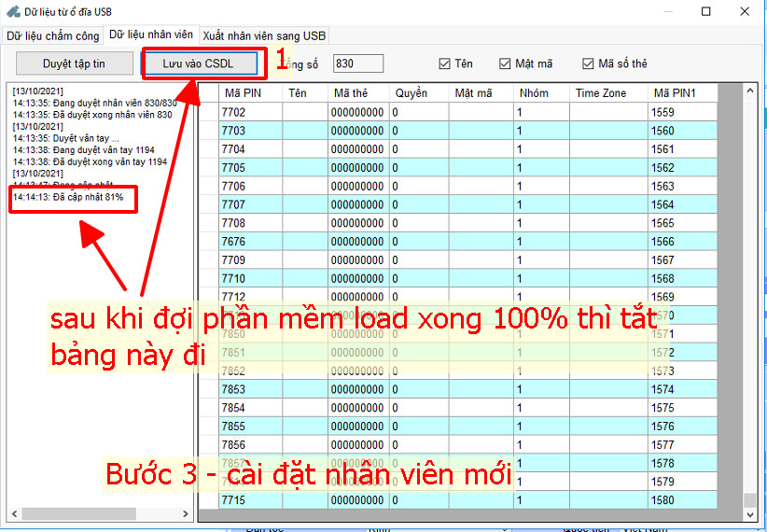
Task: Click the card number cell in row 7715
Action: pyautogui.click(x=358, y=500)
